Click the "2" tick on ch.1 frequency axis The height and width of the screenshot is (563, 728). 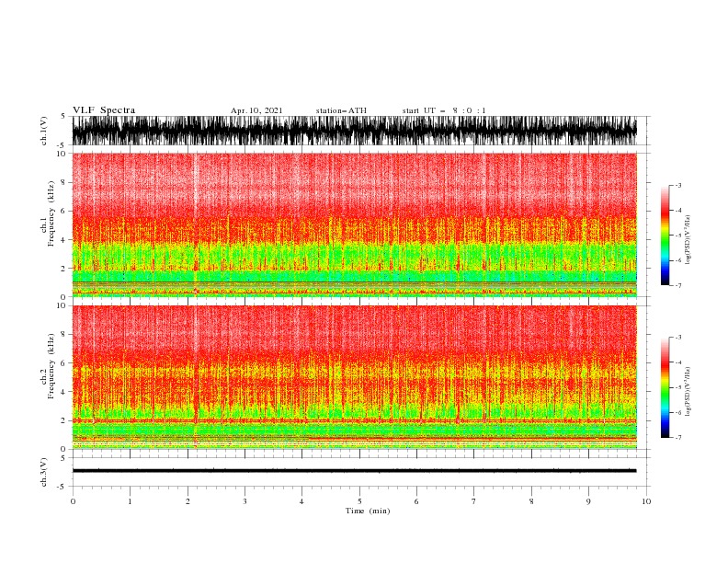tap(63, 268)
